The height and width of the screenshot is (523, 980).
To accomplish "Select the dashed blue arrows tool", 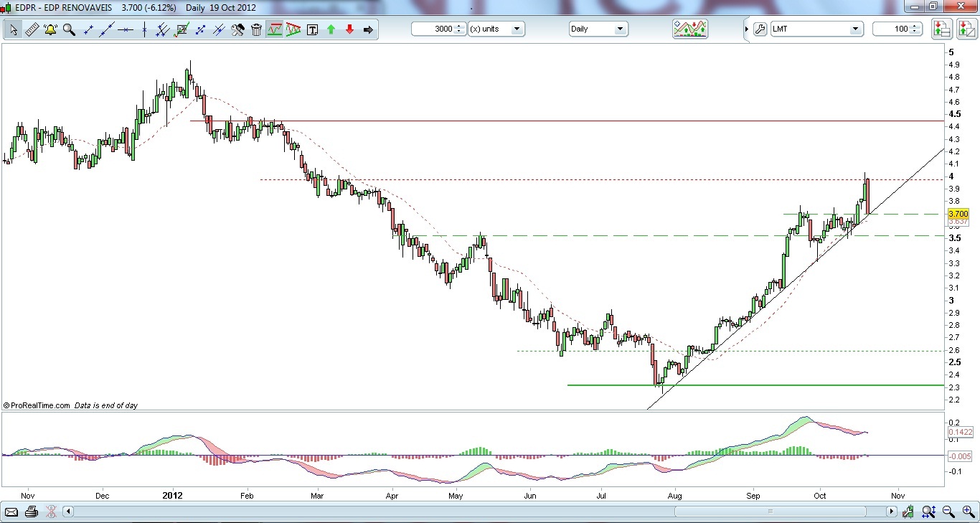I will click(x=200, y=29).
